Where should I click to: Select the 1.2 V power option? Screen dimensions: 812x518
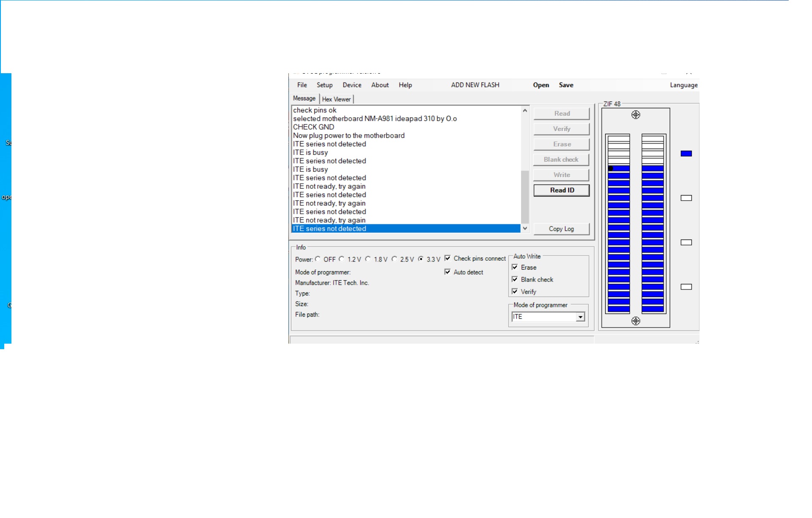[341, 259]
